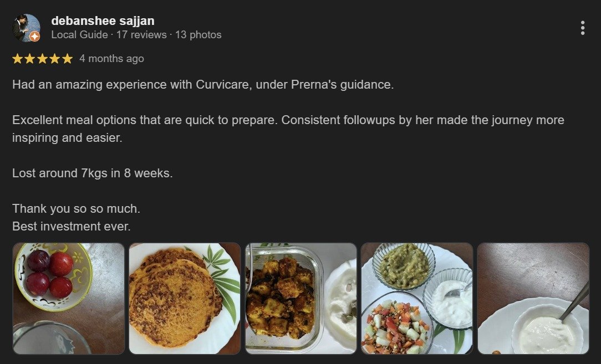Click the "Lost around 7kgs in 8 weeks" line
The width and height of the screenshot is (601, 364).
(93, 173)
